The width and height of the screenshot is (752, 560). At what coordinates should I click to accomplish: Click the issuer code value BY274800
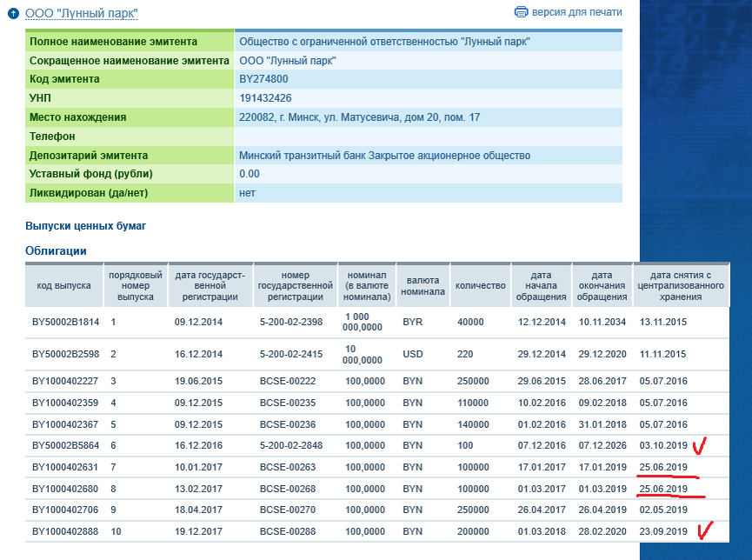263,79
